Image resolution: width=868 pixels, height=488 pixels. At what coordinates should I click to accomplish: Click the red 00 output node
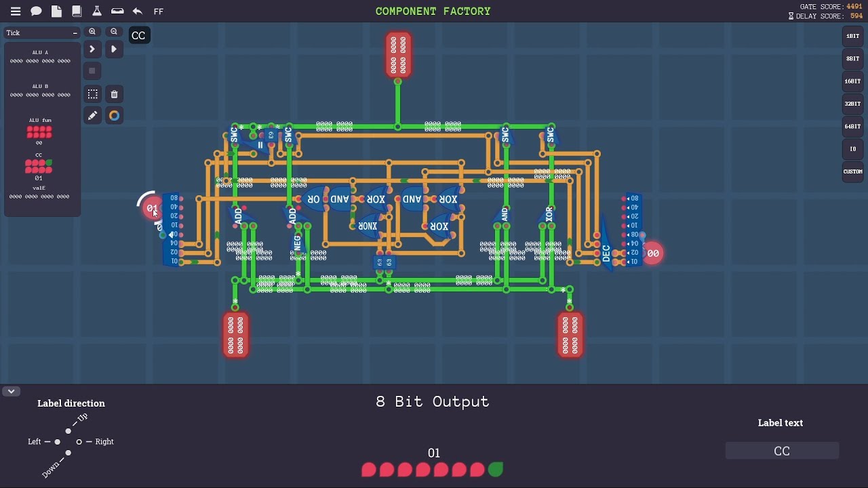(652, 253)
